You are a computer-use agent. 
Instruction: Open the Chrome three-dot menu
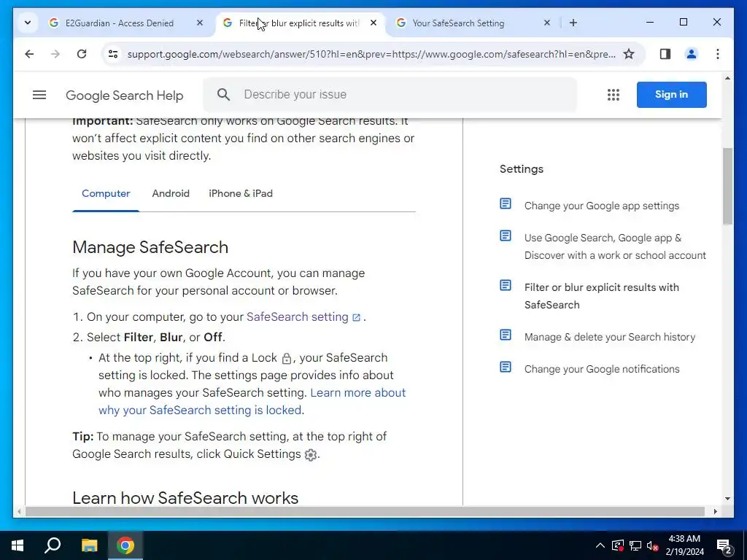click(x=718, y=54)
